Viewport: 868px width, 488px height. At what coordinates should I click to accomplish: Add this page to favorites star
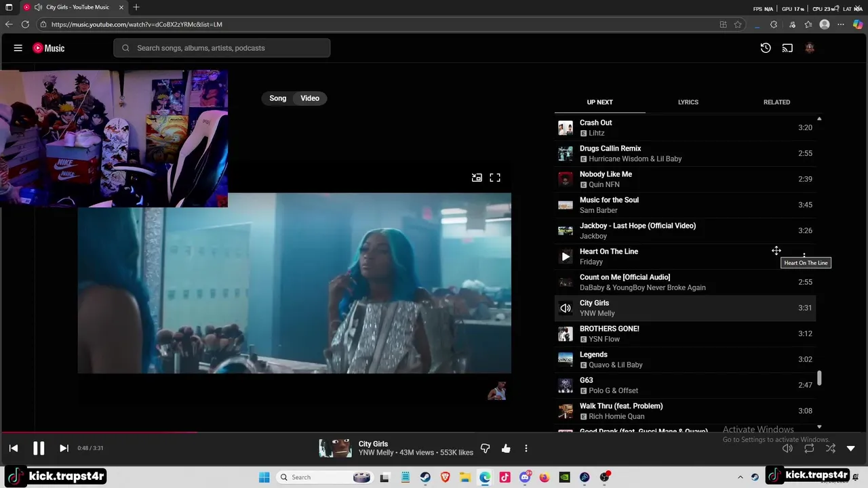click(x=738, y=24)
